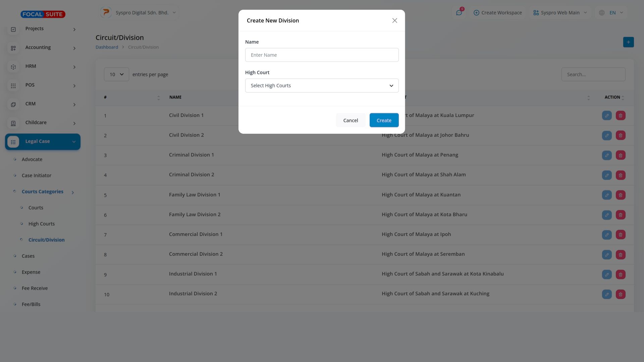Open High Courts in the sidebar
Viewport: 644px width, 362px height.
pos(42,224)
